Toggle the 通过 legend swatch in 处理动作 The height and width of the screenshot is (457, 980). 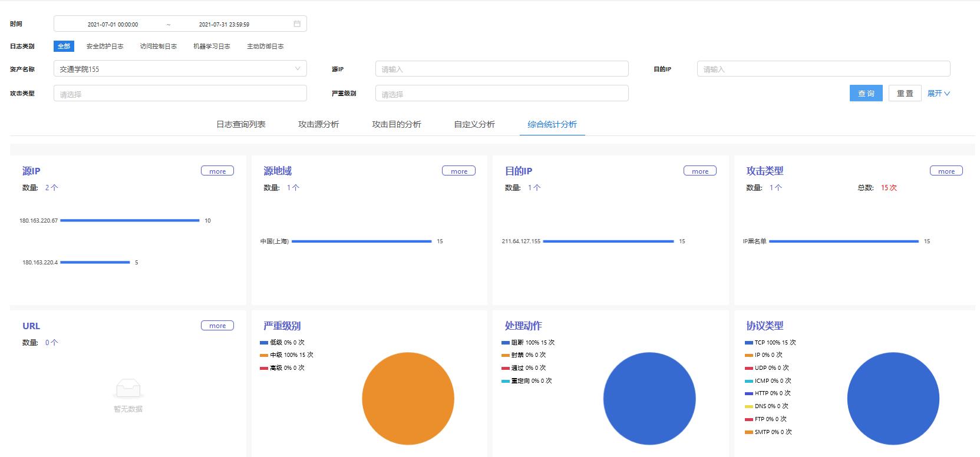[506, 368]
